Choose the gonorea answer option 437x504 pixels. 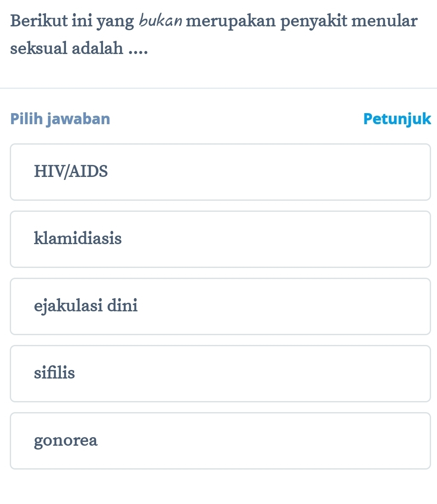tap(220, 441)
